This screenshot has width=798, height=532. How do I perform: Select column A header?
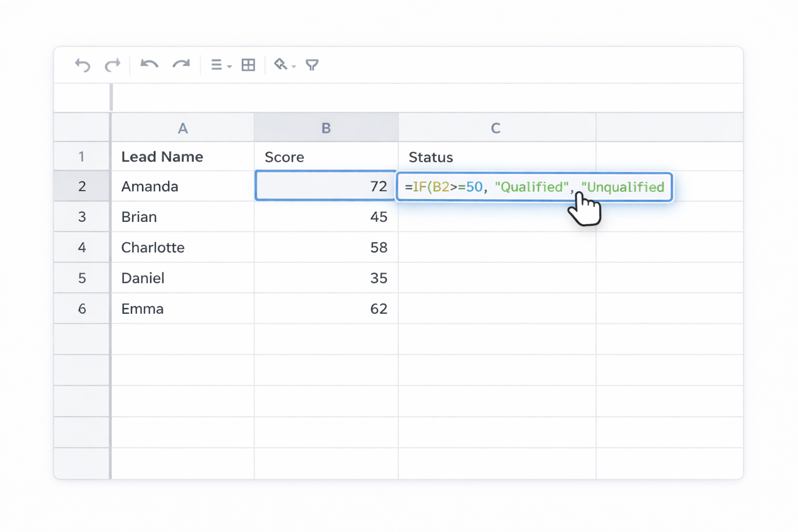pos(182,128)
